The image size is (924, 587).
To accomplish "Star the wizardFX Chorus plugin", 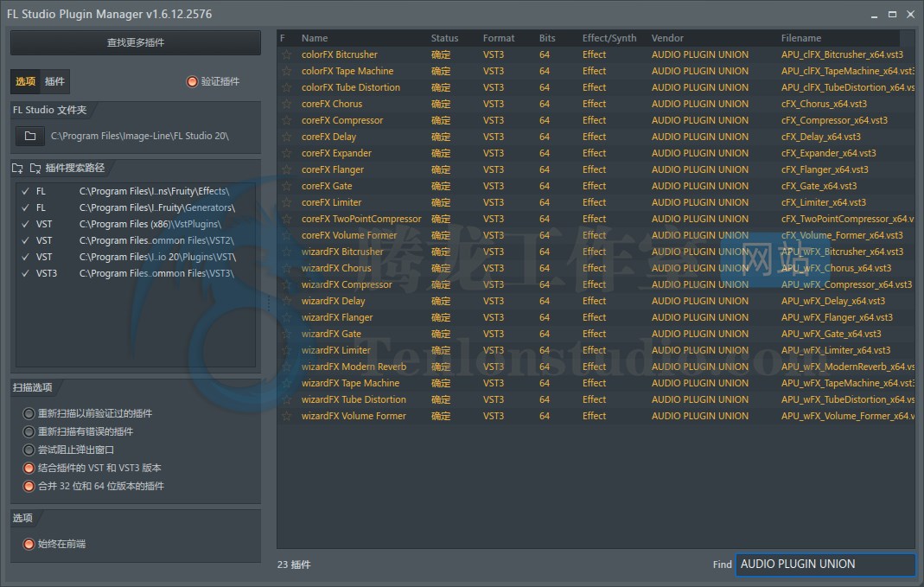I will [x=286, y=268].
